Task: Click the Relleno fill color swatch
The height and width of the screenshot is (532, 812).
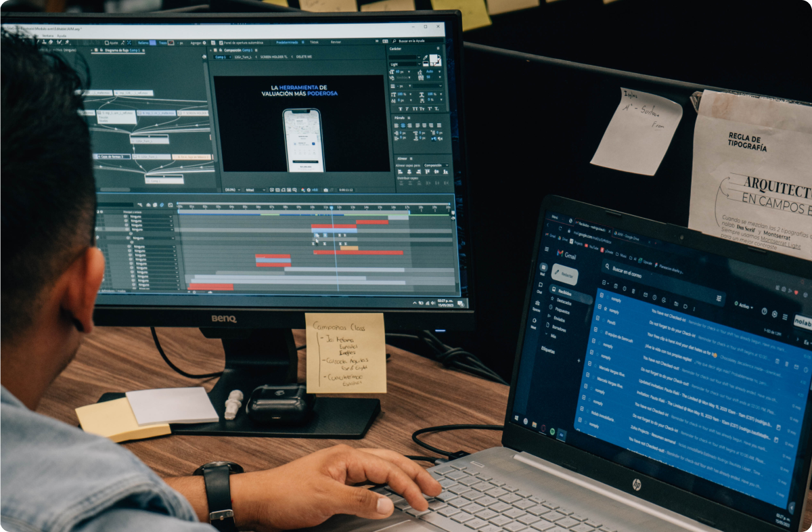Action: coord(154,43)
